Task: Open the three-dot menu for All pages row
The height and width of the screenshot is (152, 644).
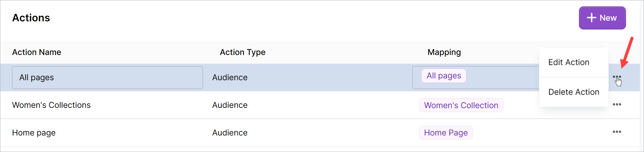Action: coord(617,77)
